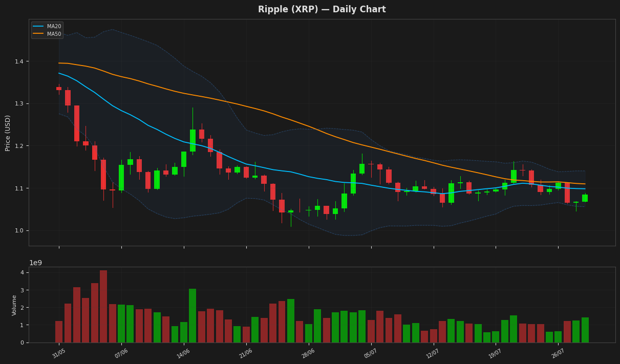The width and height of the screenshot is (620, 364).
Task: Click the 1.3 price axis tick label
Action: pos(19,104)
